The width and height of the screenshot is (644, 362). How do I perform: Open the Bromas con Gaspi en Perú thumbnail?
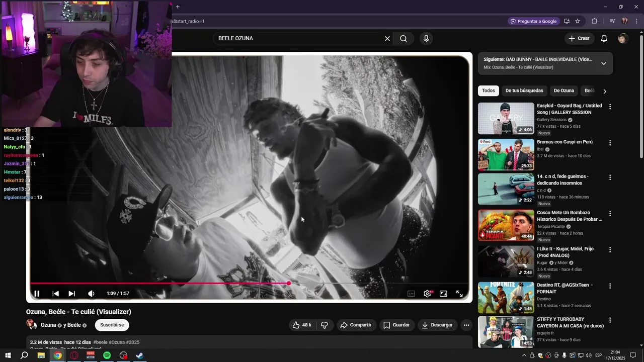pyautogui.click(x=506, y=155)
